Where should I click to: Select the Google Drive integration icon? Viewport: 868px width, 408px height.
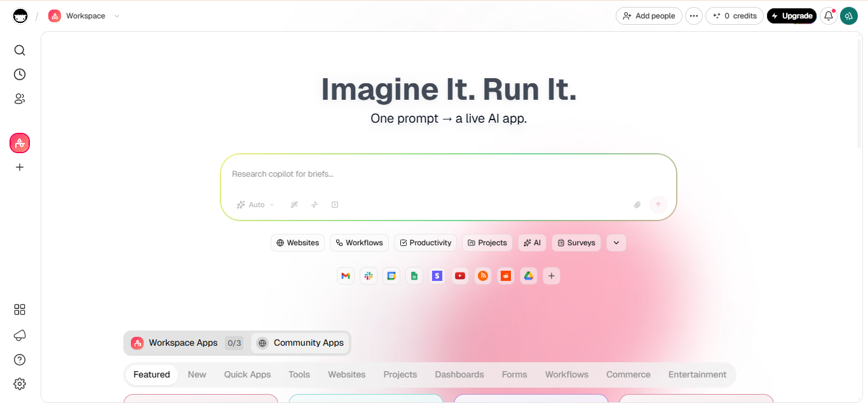[x=529, y=276]
